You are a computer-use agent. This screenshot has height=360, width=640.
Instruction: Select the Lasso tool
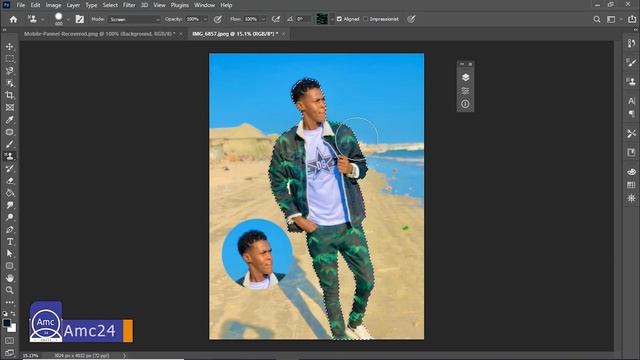pyautogui.click(x=9, y=71)
